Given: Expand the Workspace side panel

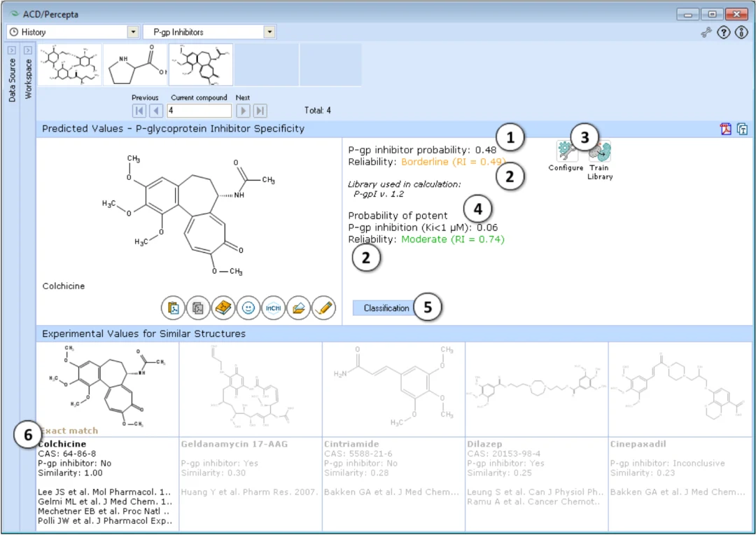Looking at the screenshot, I should click(x=28, y=50).
